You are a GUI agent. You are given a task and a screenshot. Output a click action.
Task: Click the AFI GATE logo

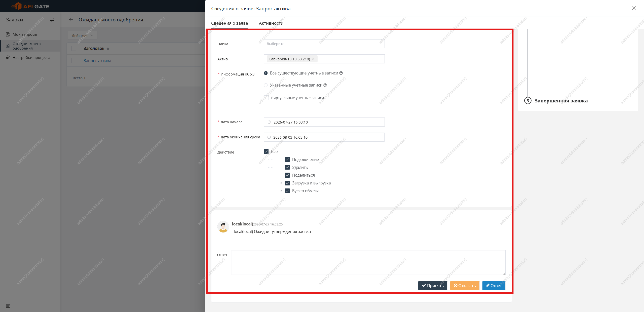(x=30, y=6)
